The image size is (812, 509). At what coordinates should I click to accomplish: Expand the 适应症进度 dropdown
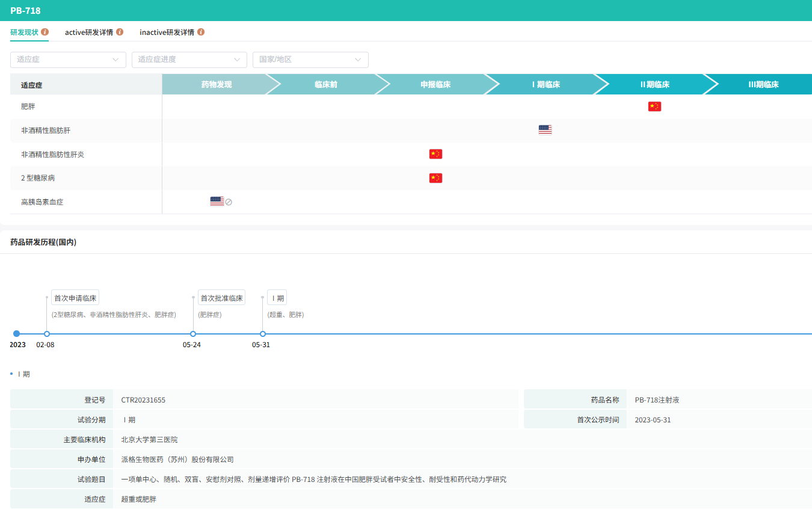[189, 60]
